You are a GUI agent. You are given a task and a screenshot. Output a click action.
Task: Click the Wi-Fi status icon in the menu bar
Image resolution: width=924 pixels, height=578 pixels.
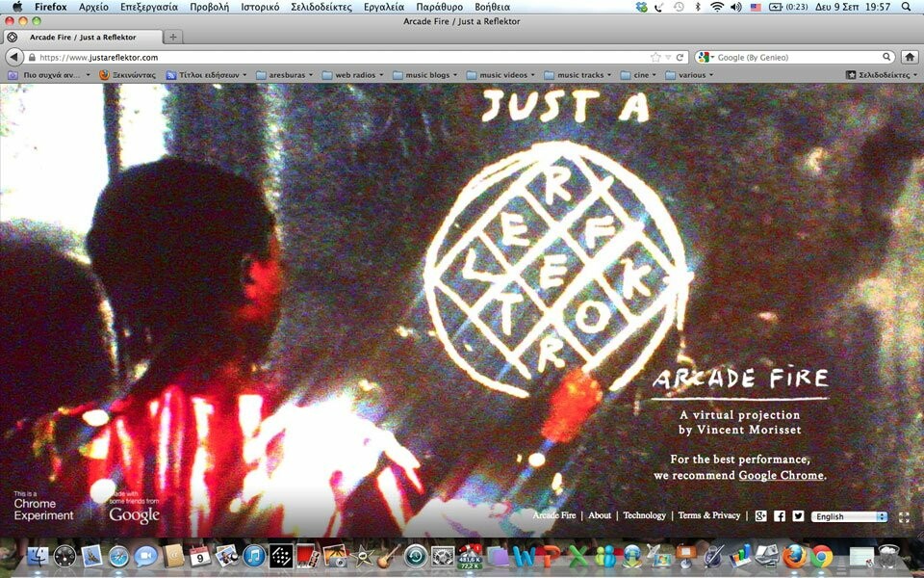coord(716,7)
